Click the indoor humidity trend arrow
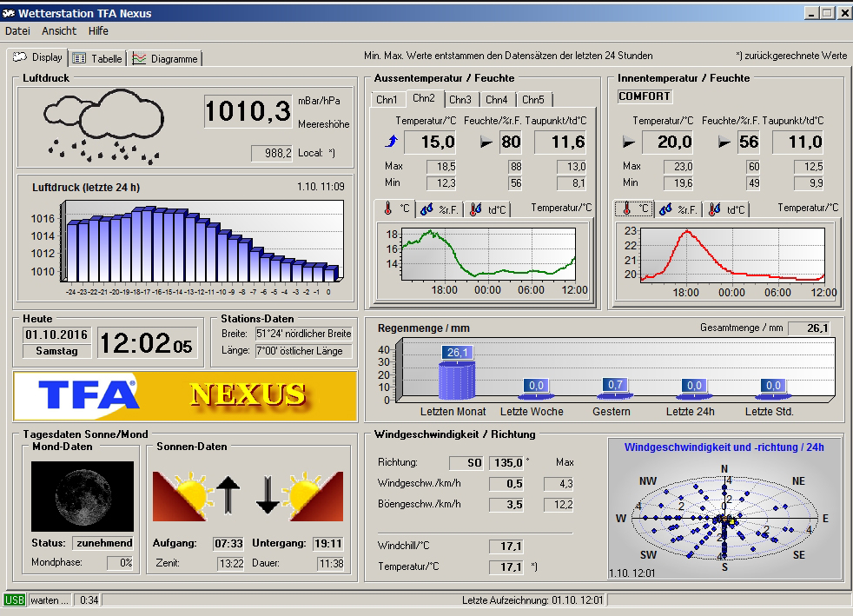Viewport: 853px width, 616px height. tap(724, 142)
